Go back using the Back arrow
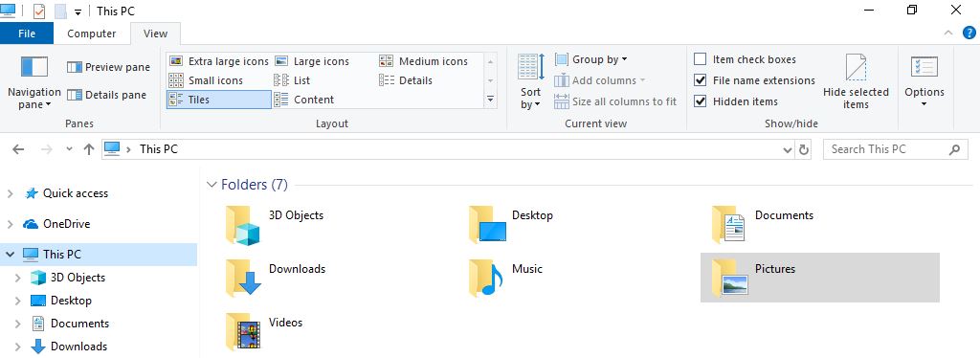 tap(18, 149)
